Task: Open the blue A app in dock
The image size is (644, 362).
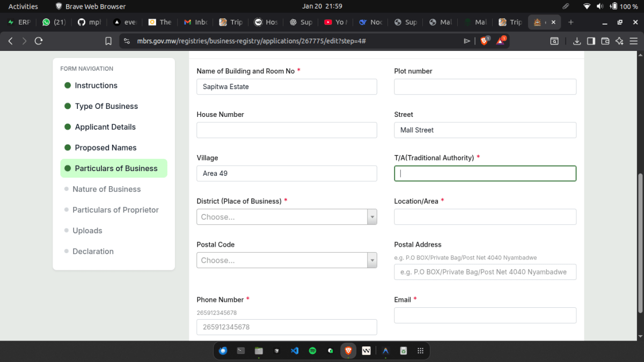Action: click(385, 351)
